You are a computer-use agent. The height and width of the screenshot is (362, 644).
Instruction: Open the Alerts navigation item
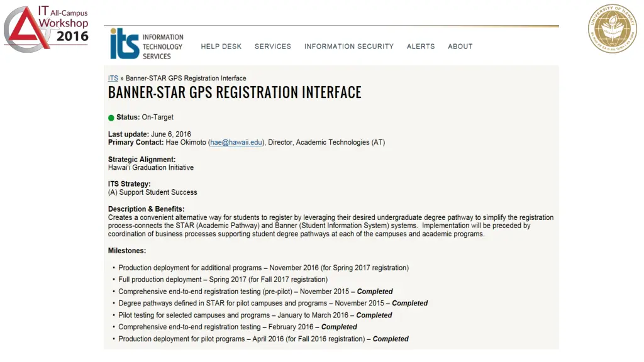pyautogui.click(x=421, y=47)
